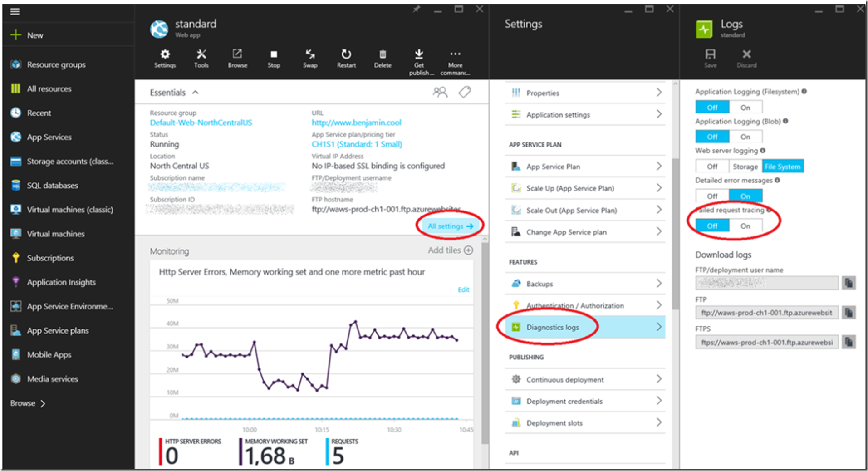Set Failed request tracing to Off
This screenshot has height=471, width=868.
(712, 226)
